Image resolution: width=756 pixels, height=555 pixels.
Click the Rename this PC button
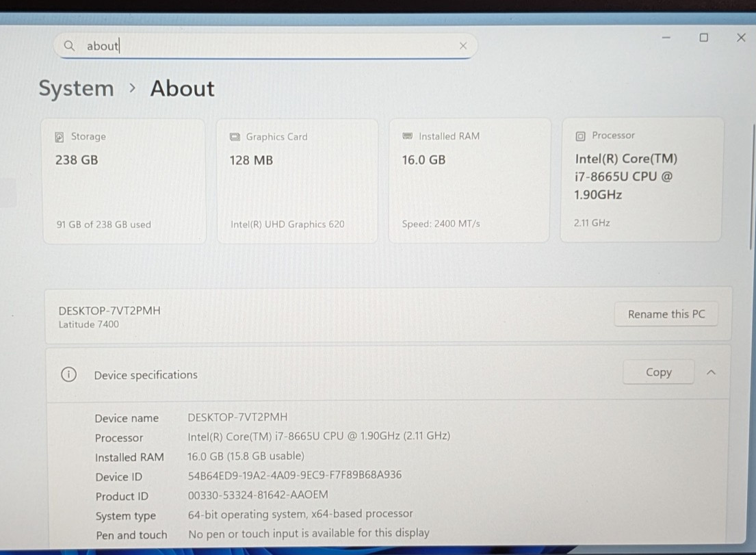(x=666, y=314)
